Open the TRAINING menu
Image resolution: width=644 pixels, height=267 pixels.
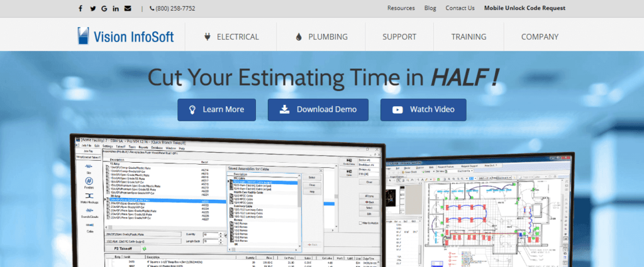click(469, 37)
